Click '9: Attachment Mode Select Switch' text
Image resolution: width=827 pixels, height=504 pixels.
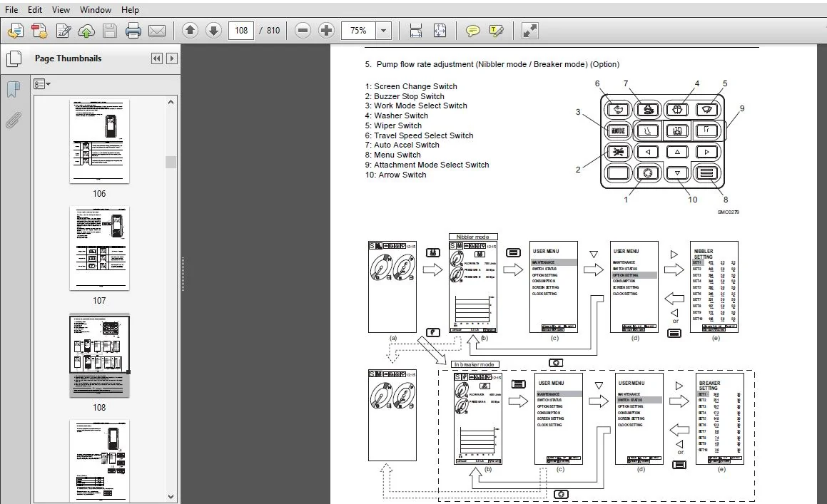click(427, 165)
